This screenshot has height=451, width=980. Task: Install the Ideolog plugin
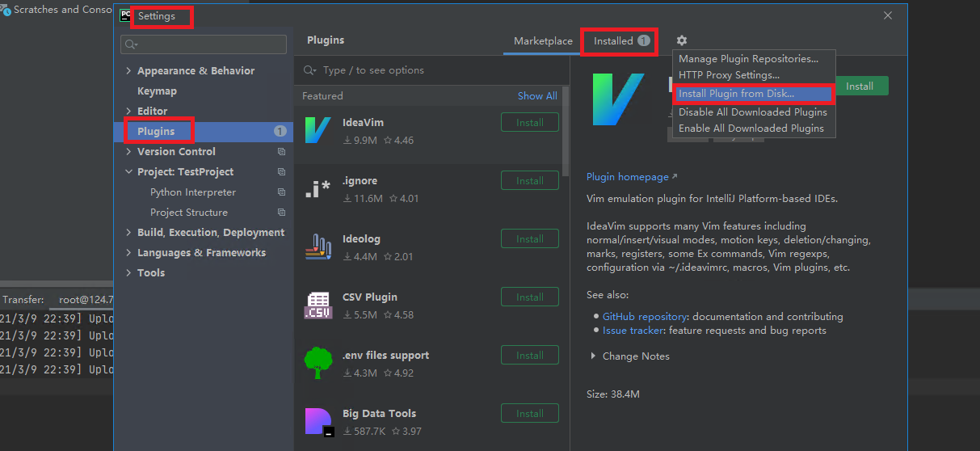pos(530,239)
